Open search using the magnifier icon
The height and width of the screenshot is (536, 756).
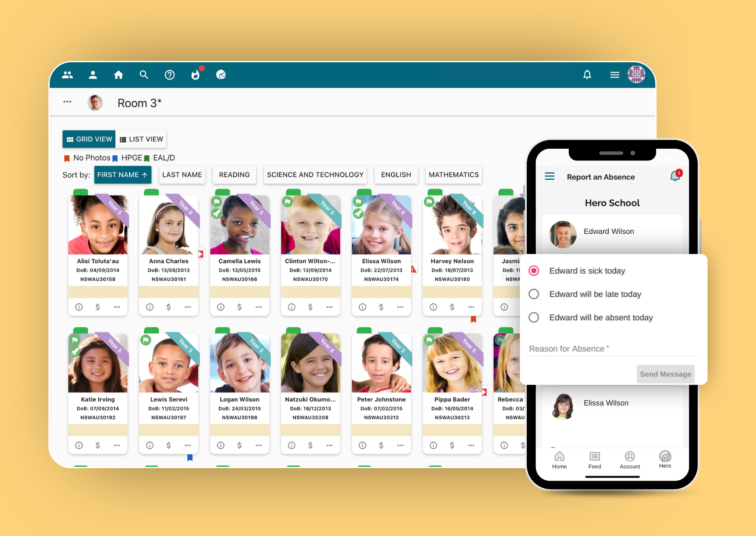click(x=144, y=74)
